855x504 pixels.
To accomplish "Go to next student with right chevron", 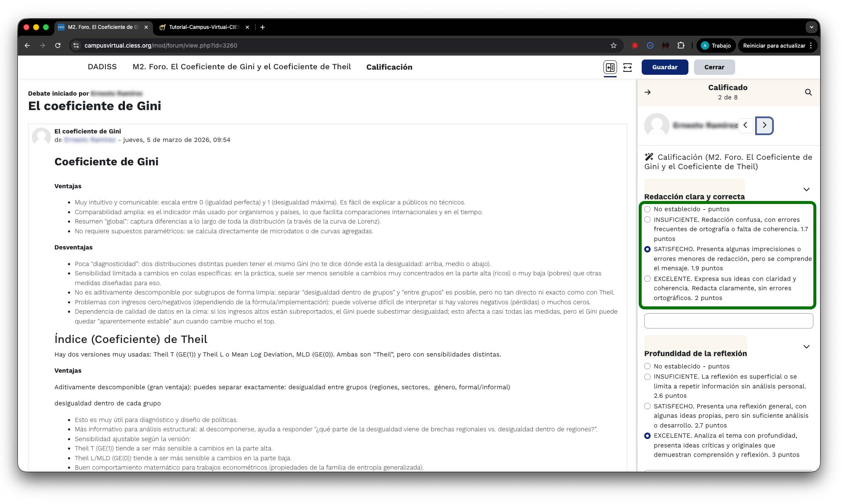I will pyautogui.click(x=764, y=125).
